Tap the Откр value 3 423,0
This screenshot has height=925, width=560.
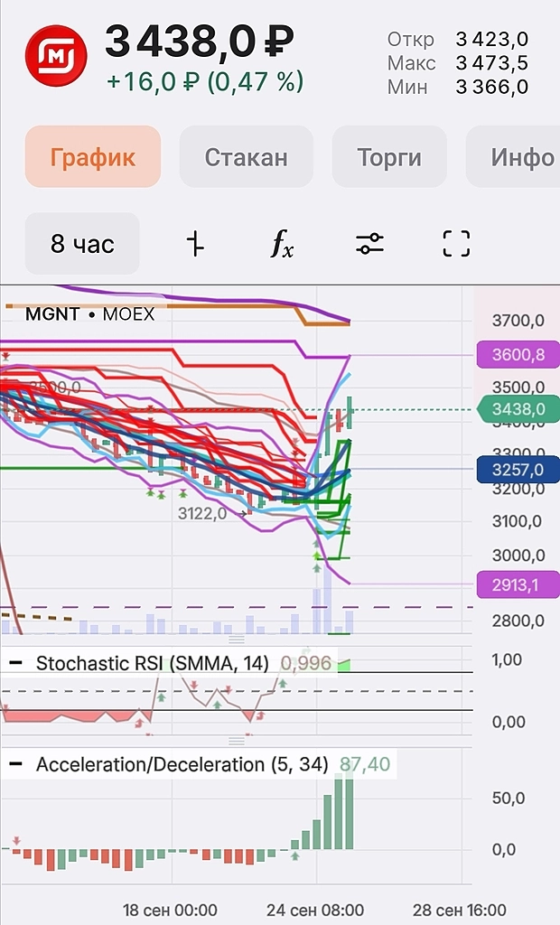491,40
